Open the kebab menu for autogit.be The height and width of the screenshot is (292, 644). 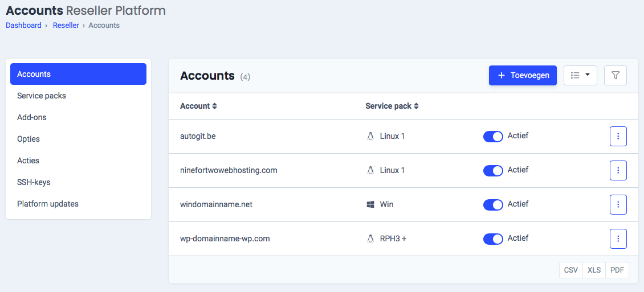point(618,137)
